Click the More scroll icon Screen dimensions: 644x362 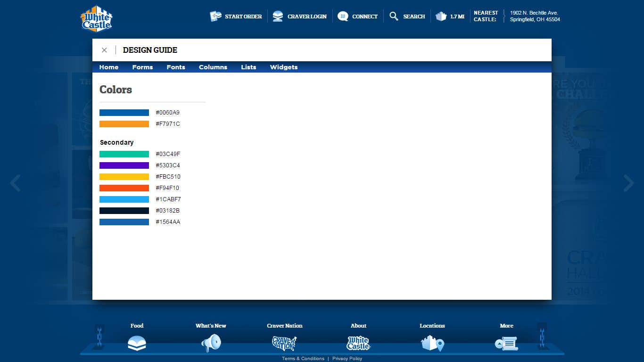click(x=506, y=343)
